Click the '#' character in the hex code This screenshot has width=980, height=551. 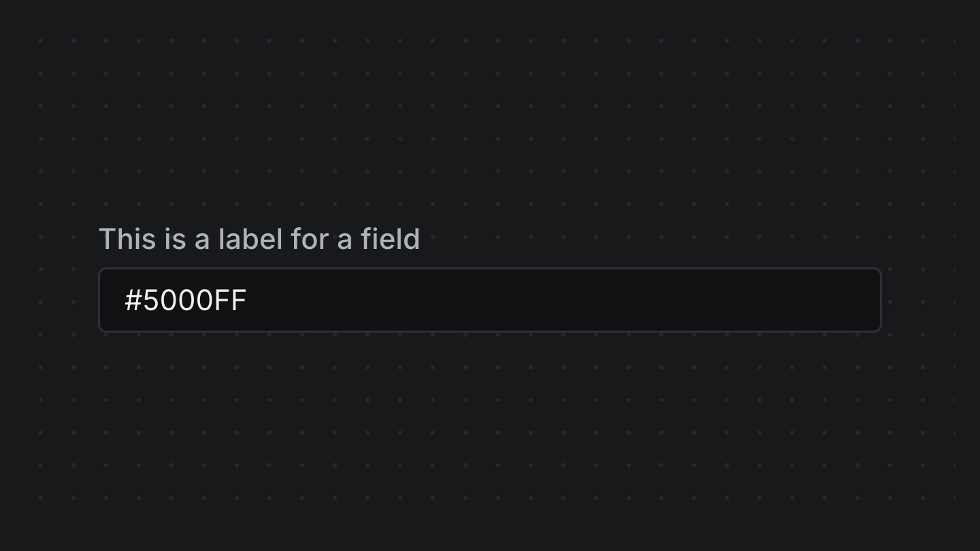(133, 300)
